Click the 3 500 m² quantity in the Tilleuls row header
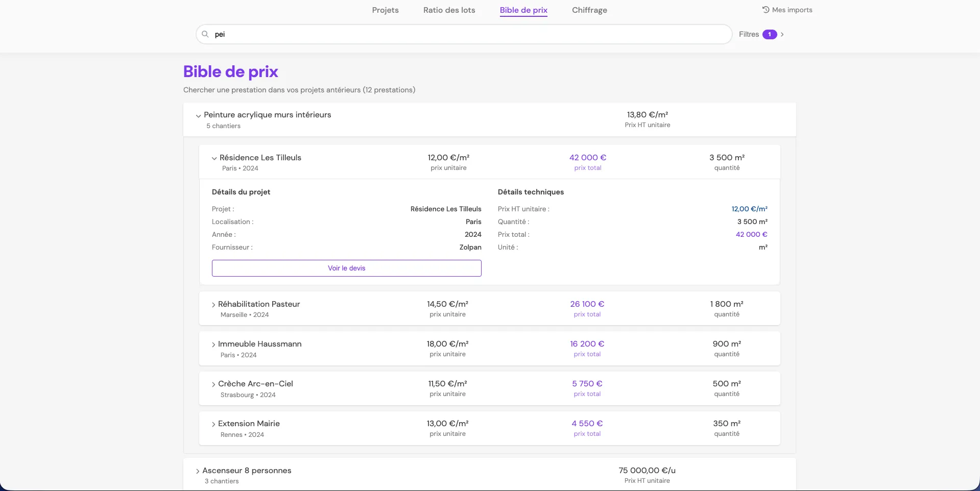Viewport: 980px width, 491px height. 727,158
